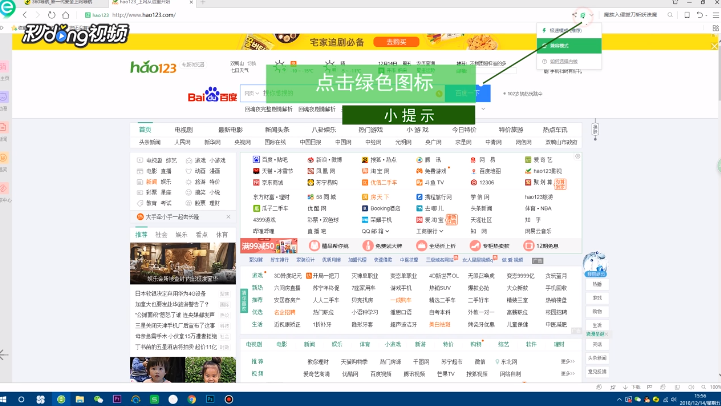Open the 京东商城 link

[268, 183]
